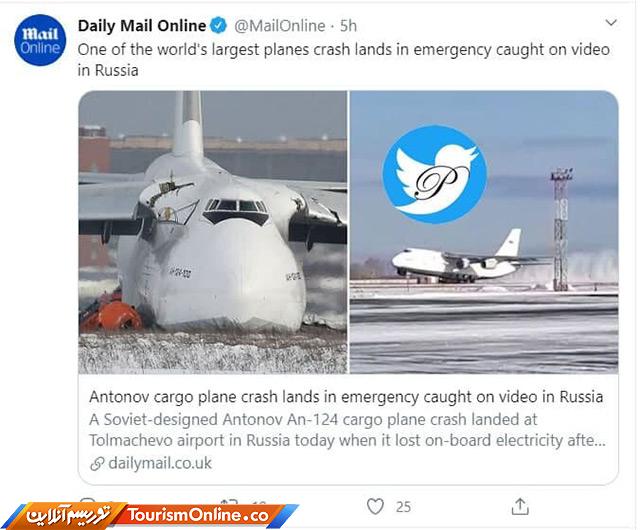Click the retweet icon
Screen dimensions: 640x530
click(229, 503)
